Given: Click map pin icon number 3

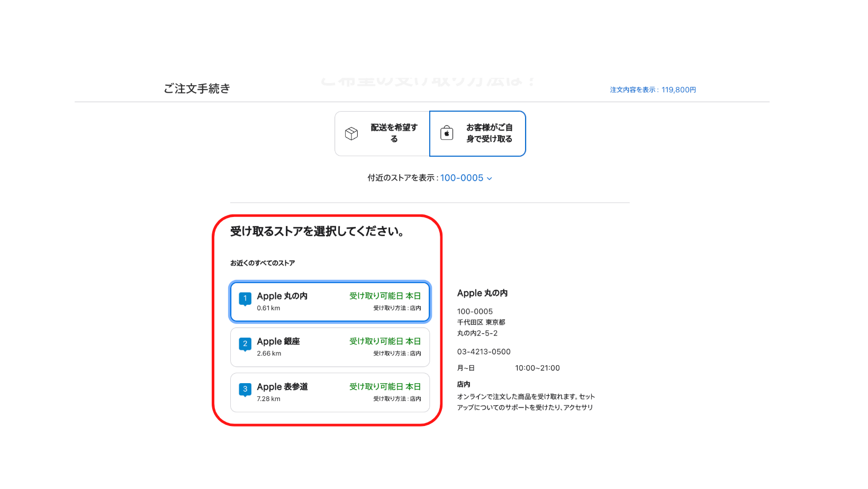Looking at the screenshot, I should [245, 390].
